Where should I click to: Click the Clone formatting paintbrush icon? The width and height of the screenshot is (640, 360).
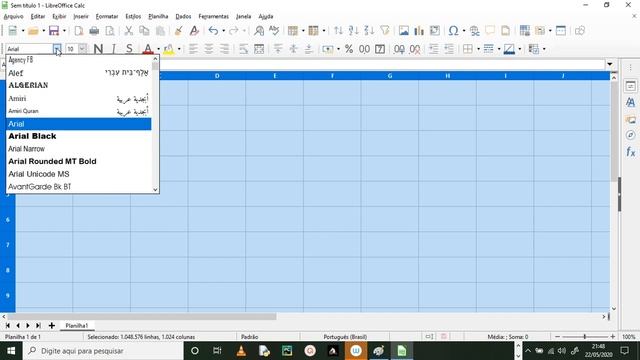[x=178, y=31]
